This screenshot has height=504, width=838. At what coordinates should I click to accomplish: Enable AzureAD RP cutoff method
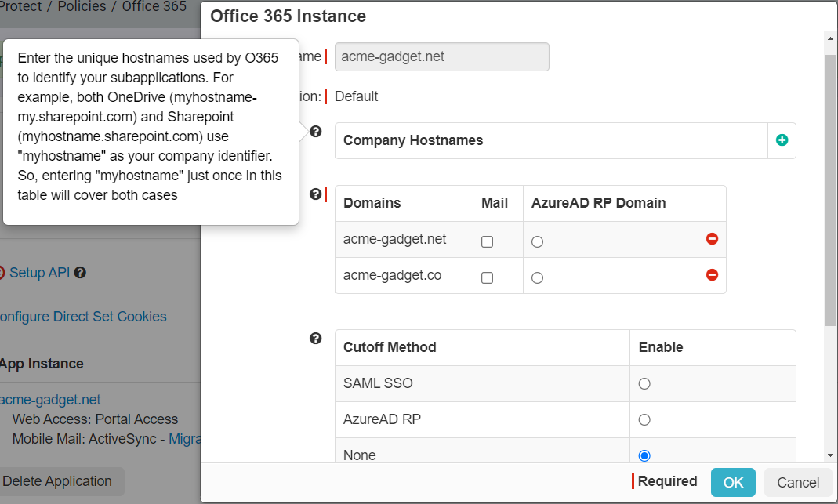click(x=644, y=419)
